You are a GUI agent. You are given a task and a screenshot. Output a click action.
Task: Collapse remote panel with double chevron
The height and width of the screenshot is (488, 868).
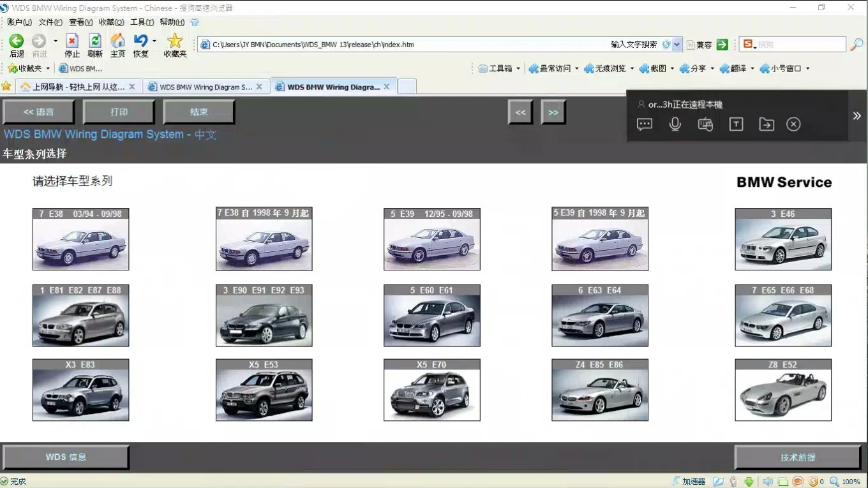857,115
